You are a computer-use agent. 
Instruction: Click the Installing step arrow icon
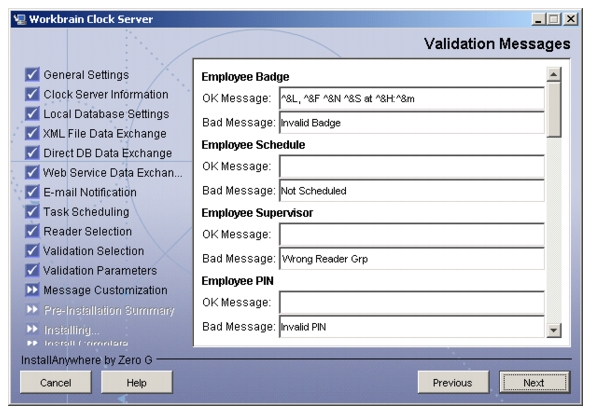point(32,329)
